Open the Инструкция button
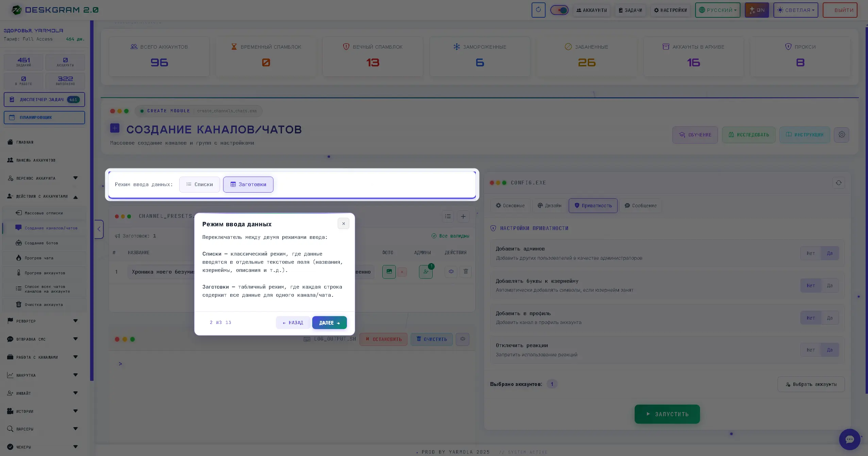The width and height of the screenshot is (868, 456). [x=804, y=135]
